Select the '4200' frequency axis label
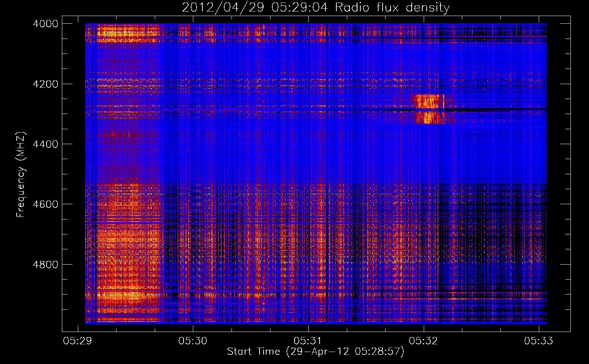The width and height of the screenshot is (589, 364). [46, 84]
